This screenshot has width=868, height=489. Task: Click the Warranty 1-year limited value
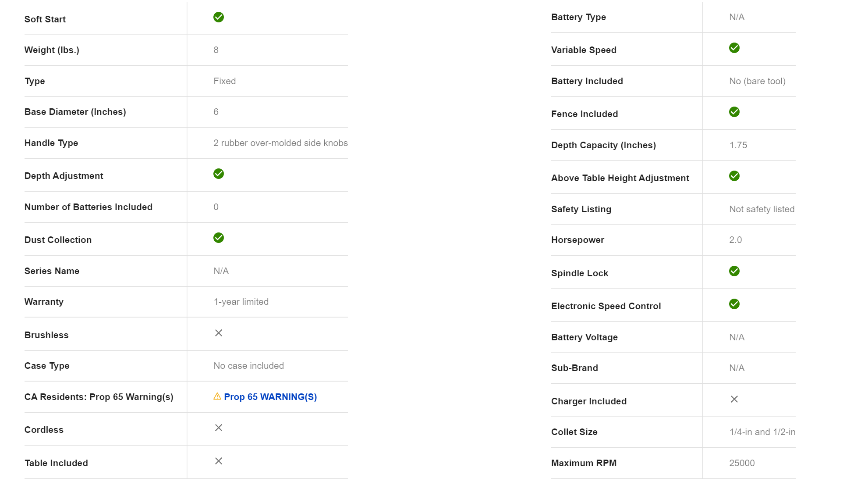(241, 302)
